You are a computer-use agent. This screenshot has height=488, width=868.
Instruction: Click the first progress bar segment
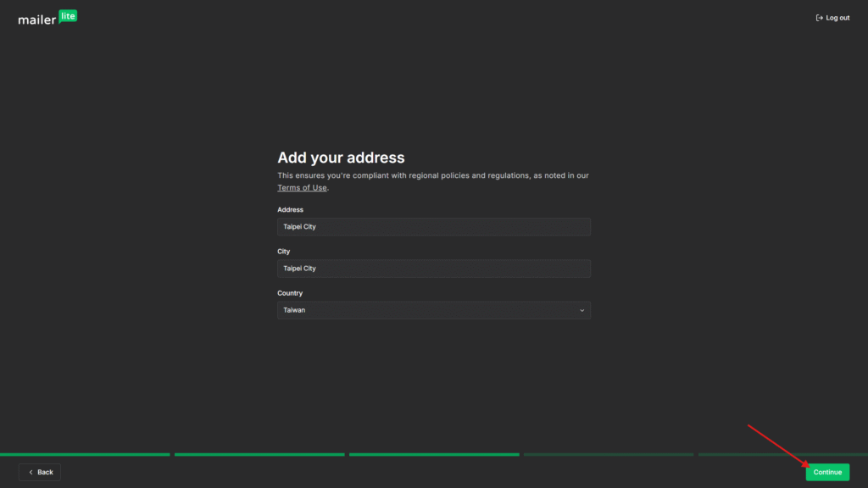pos(85,455)
